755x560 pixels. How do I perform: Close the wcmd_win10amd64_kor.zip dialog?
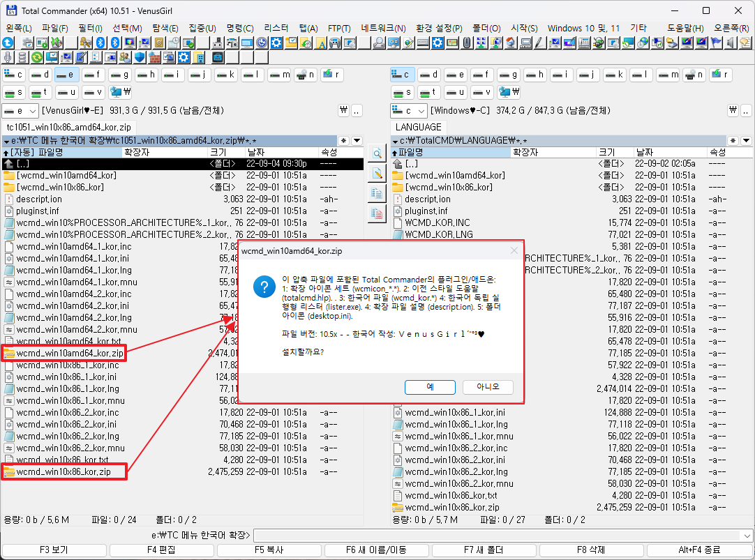coord(514,250)
